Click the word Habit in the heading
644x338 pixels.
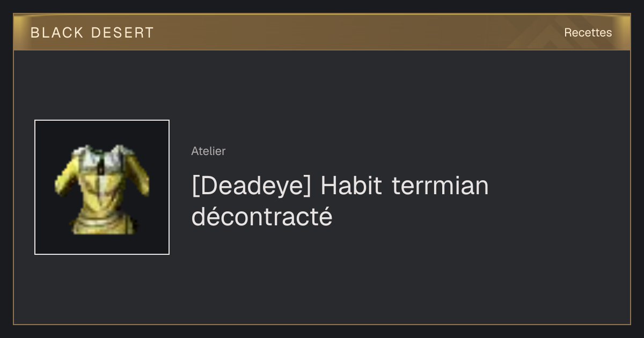[x=352, y=186]
